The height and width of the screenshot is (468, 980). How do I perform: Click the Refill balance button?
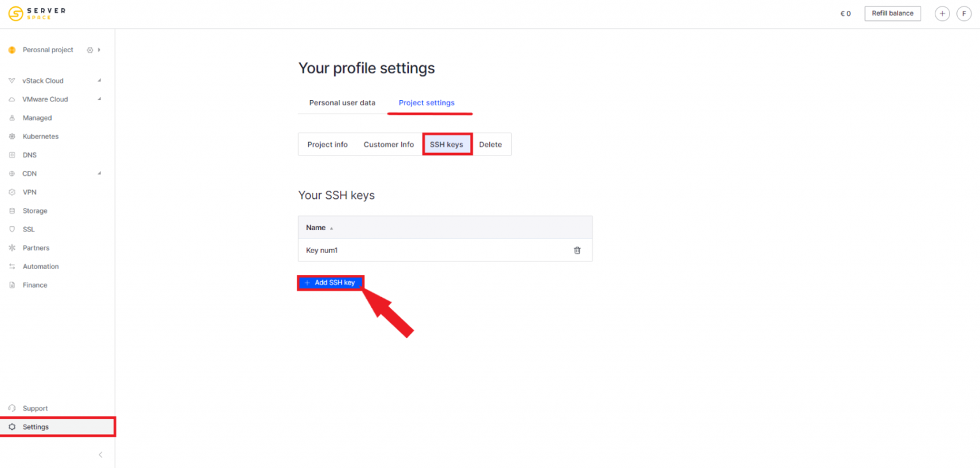pos(892,13)
